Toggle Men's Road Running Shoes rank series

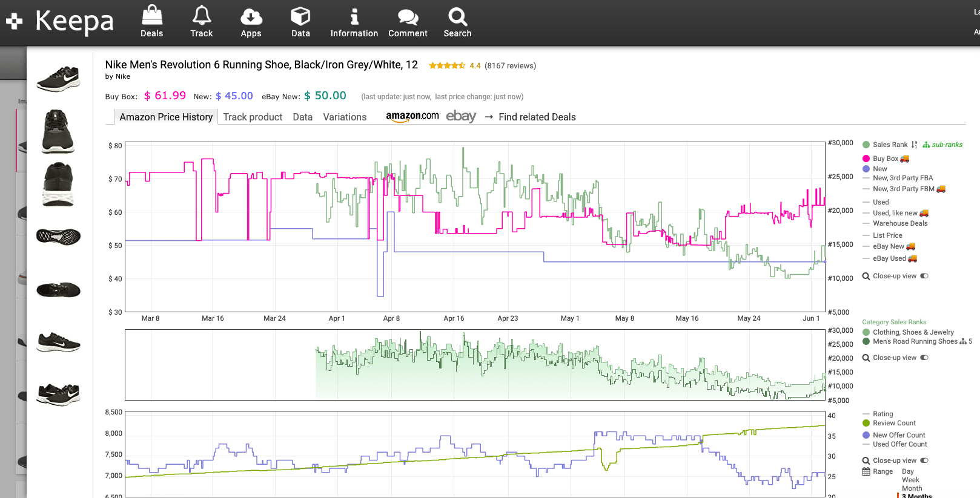point(910,341)
